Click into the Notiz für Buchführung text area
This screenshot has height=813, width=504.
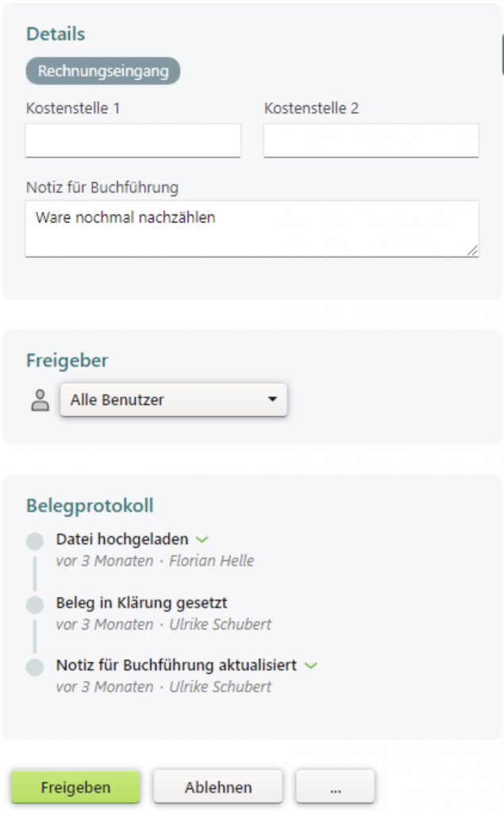pyautogui.click(x=252, y=229)
